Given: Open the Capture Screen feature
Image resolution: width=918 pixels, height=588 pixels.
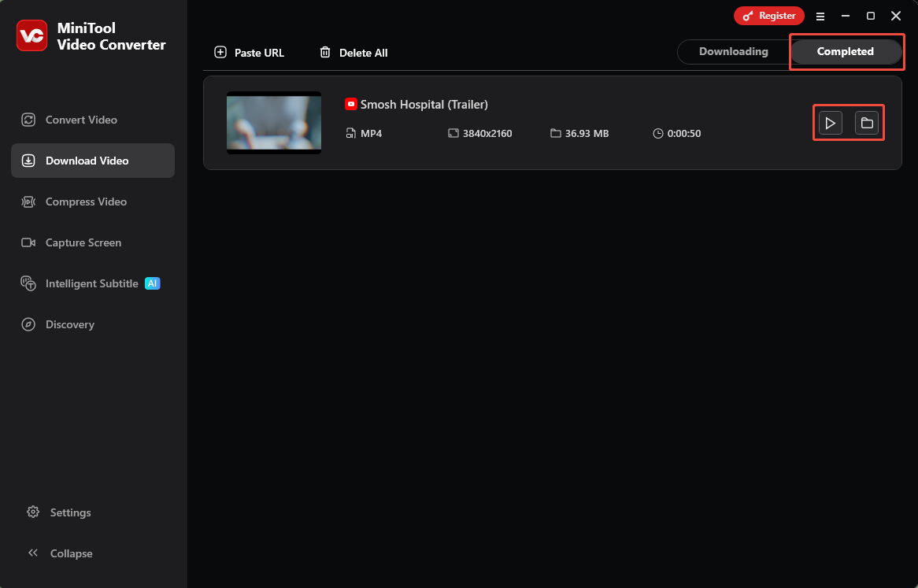Looking at the screenshot, I should (83, 242).
